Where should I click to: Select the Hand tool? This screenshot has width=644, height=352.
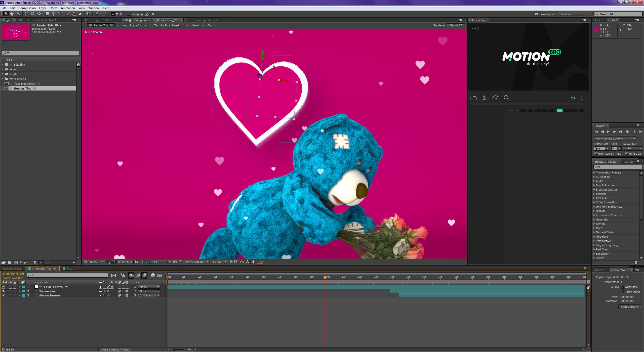click(12, 14)
